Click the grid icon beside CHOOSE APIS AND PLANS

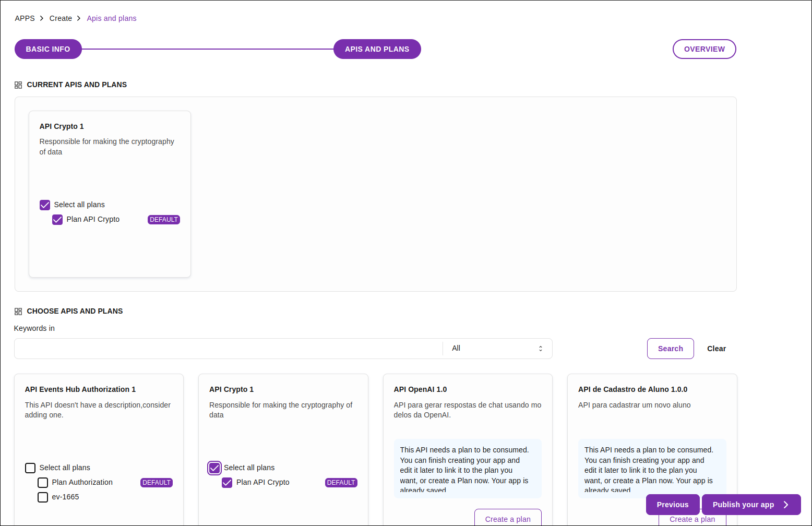point(18,311)
